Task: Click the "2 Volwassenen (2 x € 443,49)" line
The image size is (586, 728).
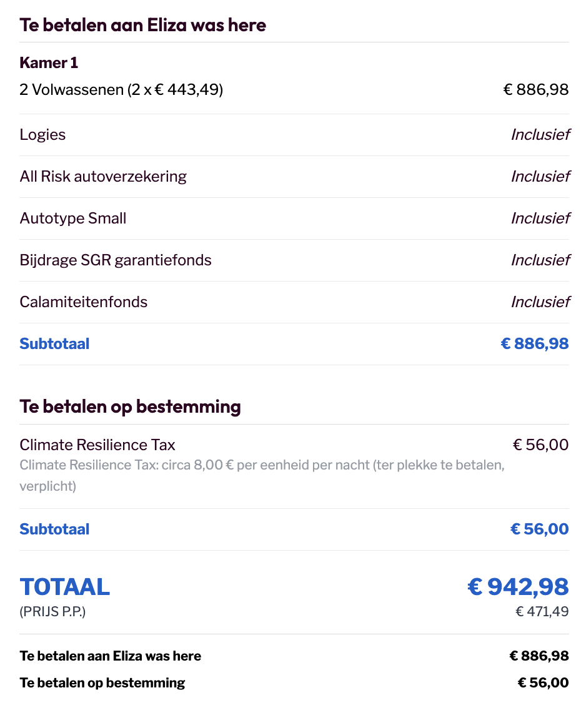Action: (x=121, y=90)
